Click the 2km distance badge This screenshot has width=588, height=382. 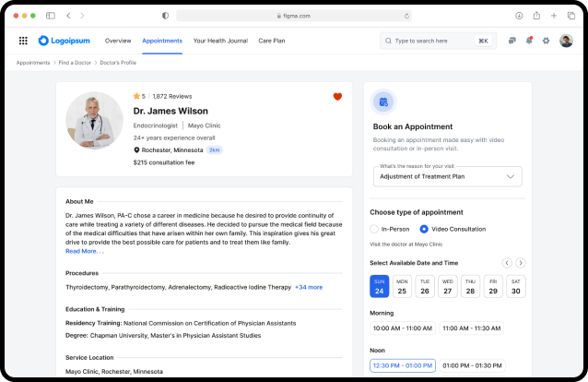(215, 149)
